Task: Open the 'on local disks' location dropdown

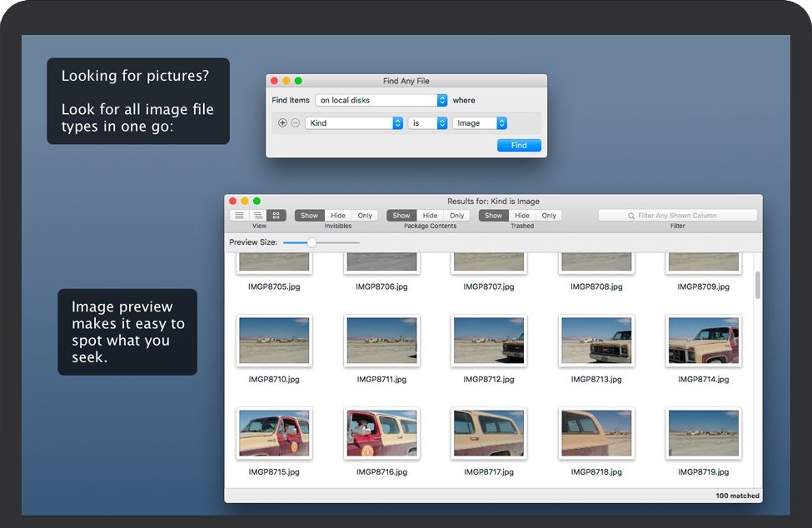Action: point(381,100)
